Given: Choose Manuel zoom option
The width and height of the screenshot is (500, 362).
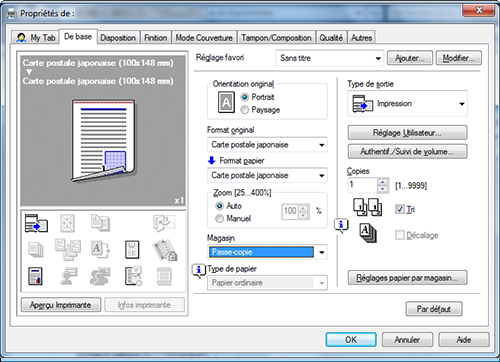Looking at the screenshot, I should 219,219.
